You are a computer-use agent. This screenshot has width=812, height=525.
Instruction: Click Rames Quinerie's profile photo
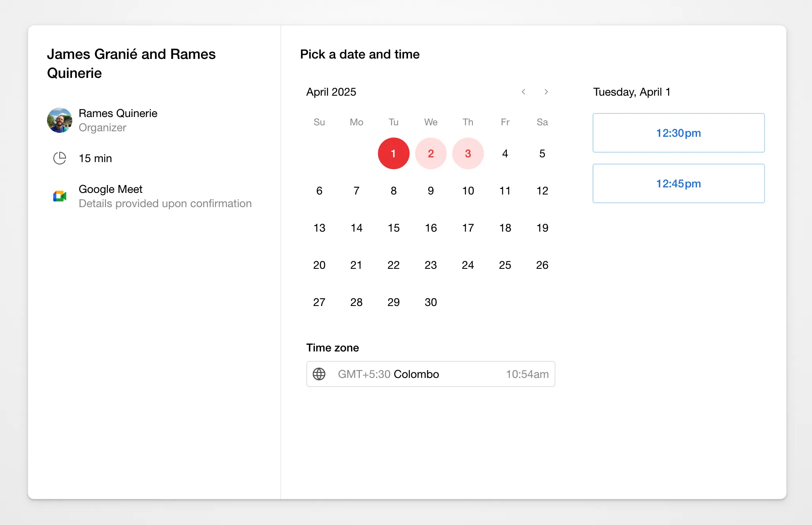tap(60, 120)
